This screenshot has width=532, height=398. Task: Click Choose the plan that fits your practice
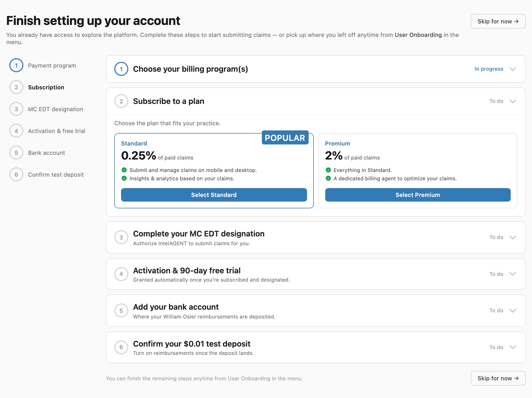[167, 123]
